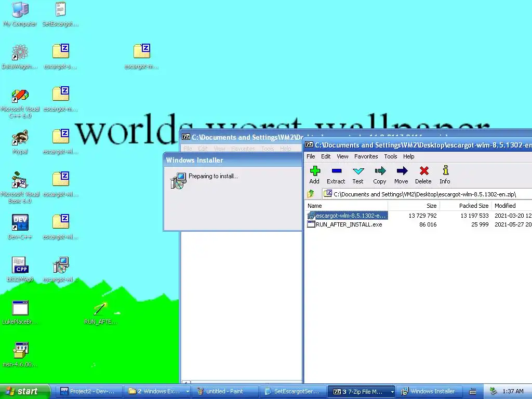Image resolution: width=532 pixels, height=399 pixels.
Task: Click packed size value 13 197 533
Action: (x=474, y=216)
